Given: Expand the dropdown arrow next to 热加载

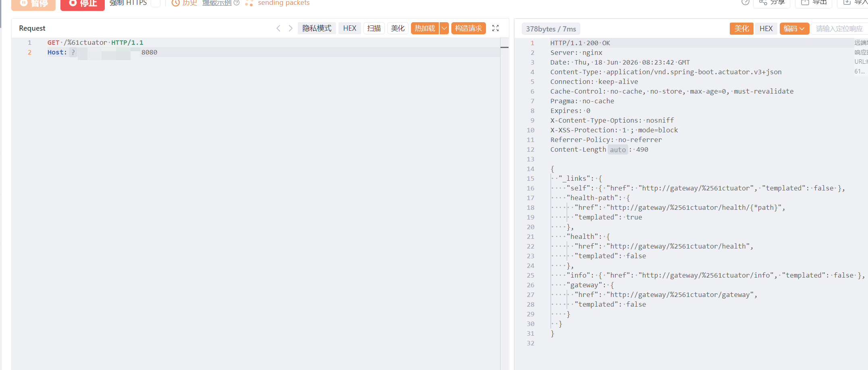Looking at the screenshot, I should tap(444, 28).
